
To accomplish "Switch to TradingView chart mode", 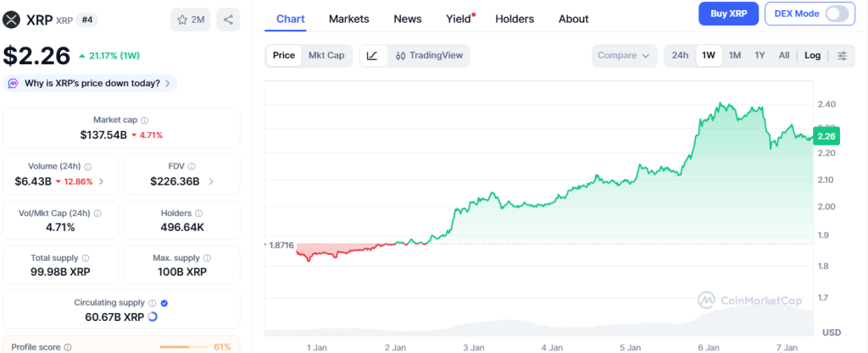I will (x=428, y=56).
